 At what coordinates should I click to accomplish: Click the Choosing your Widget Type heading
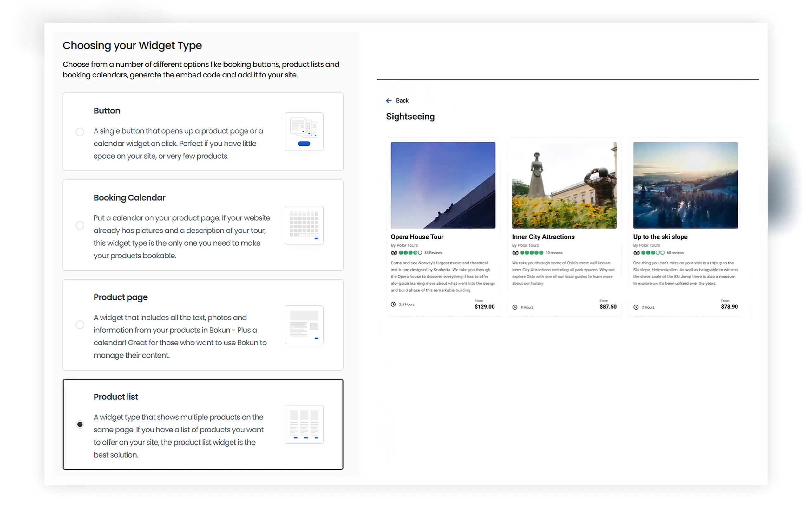[x=132, y=46]
